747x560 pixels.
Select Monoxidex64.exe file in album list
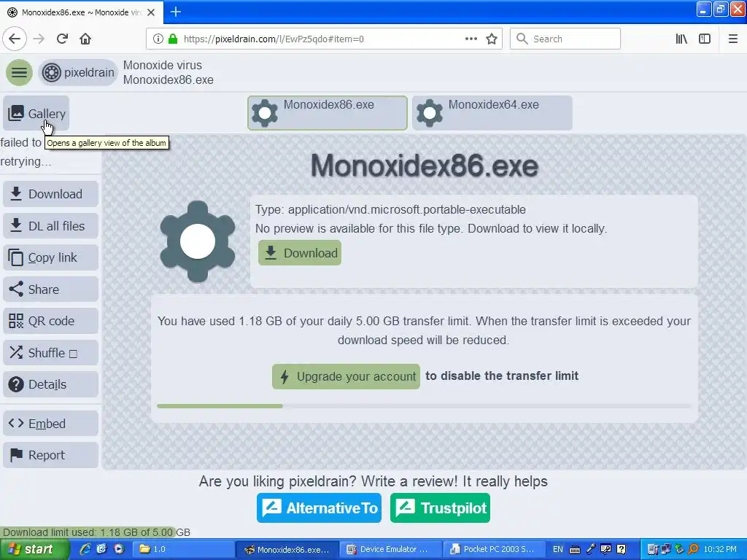coord(492,113)
